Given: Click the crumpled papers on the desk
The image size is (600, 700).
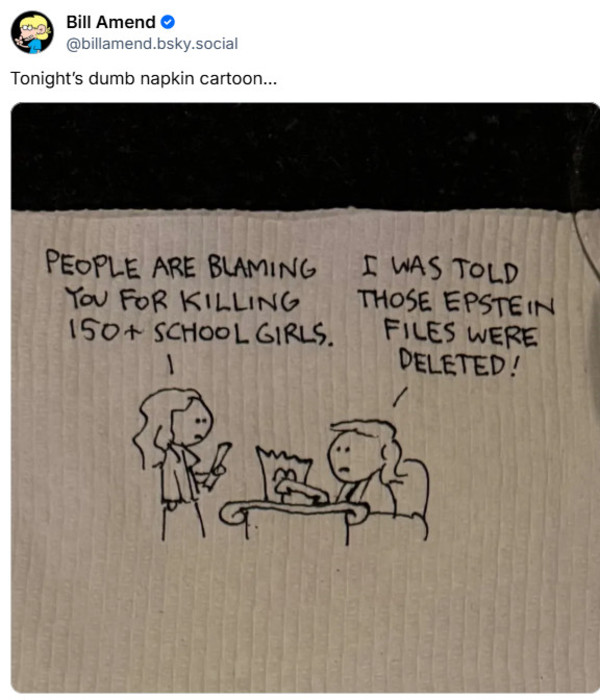Looking at the screenshot, I should pyautogui.click(x=286, y=475).
